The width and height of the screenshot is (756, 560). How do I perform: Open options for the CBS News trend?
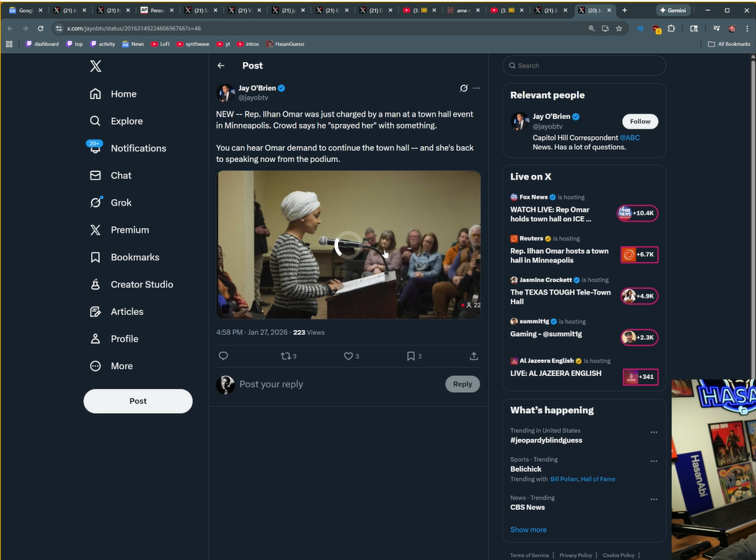coord(654,499)
